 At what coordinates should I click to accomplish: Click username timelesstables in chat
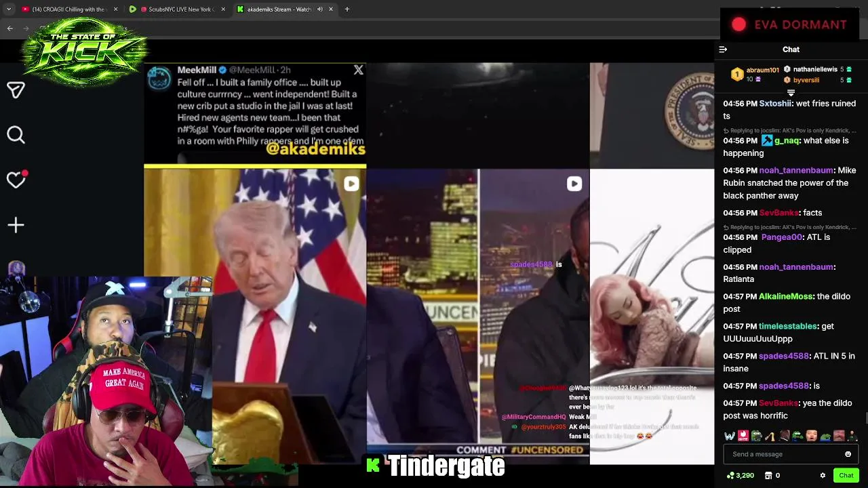click(789, 326)
